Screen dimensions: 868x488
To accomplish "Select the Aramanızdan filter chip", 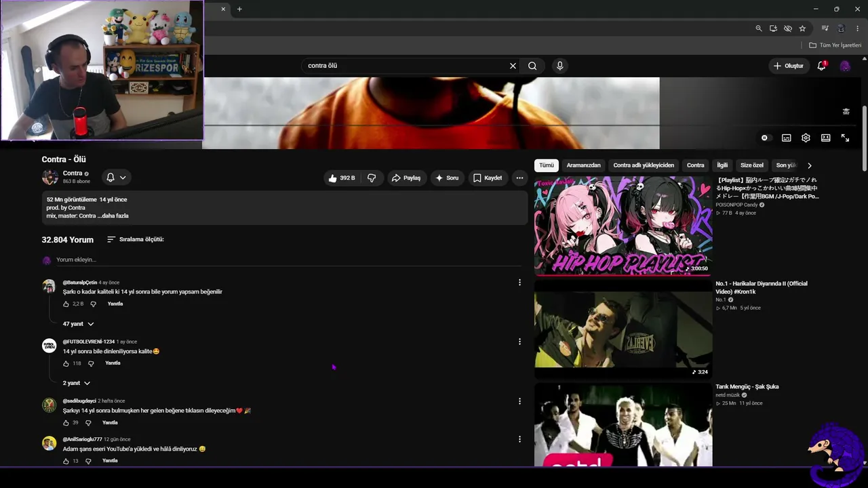I will click(584, 165).
